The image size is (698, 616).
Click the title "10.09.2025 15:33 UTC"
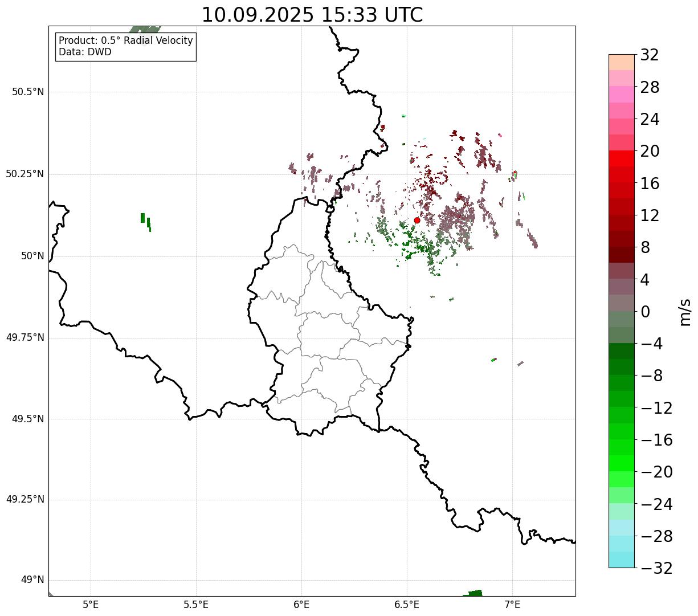(x=312, y=15)
